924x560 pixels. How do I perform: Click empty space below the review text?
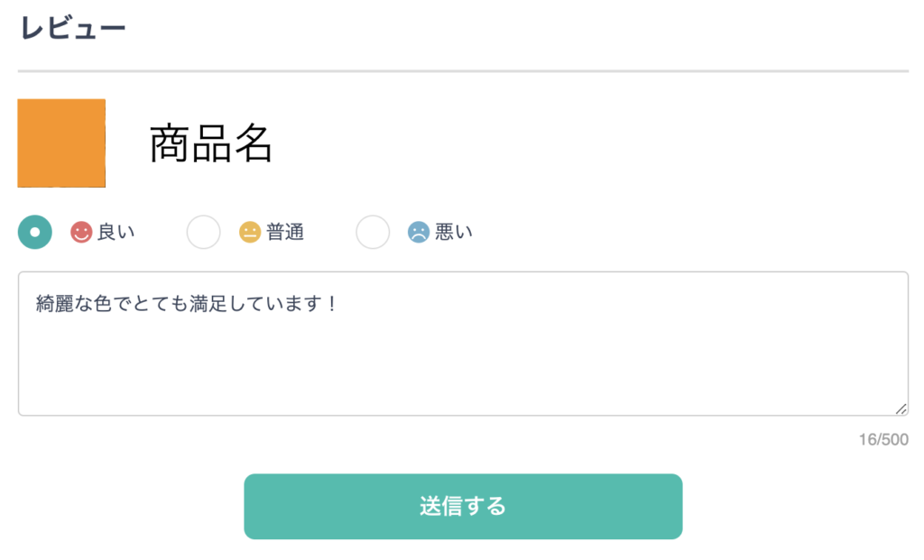coord(463,365)
